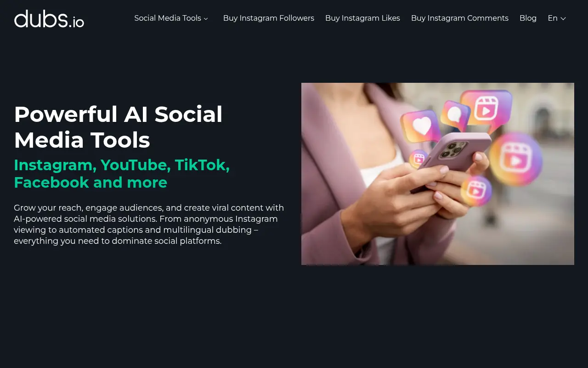The width and height of the screenshot is (588, 368).
Task: Click the heart like icon in hero image
Action: [x=421, y=126]
